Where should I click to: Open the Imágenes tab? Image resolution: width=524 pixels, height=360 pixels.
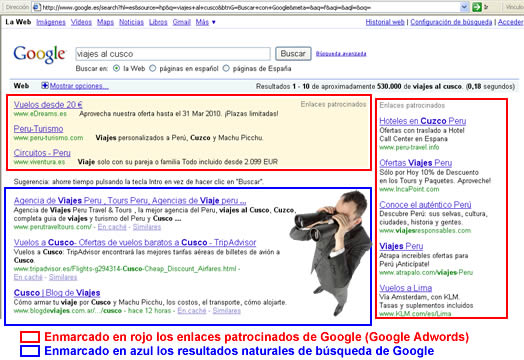click(x=51, y=22)
